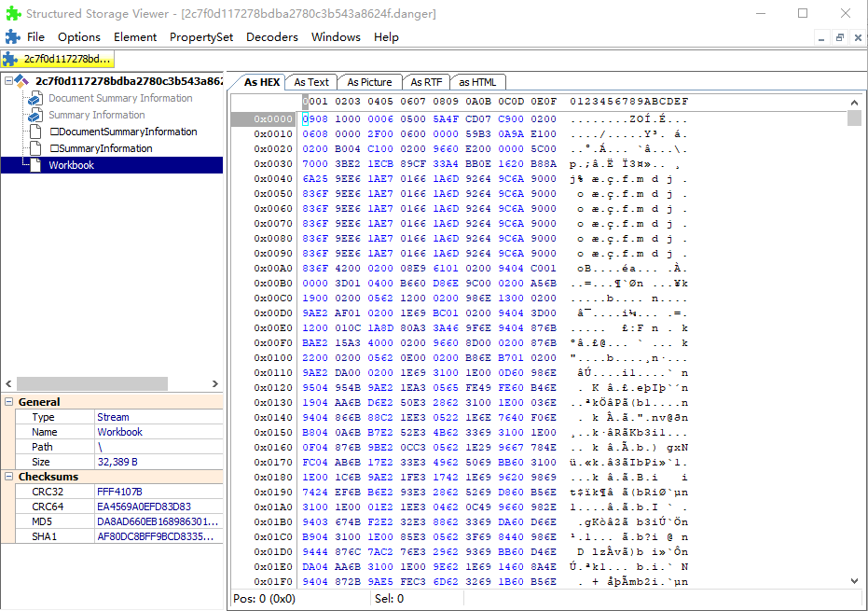The width and height of the screenshot is (868, 611).
Task: Close the inner document window
Action: [858, 37]
